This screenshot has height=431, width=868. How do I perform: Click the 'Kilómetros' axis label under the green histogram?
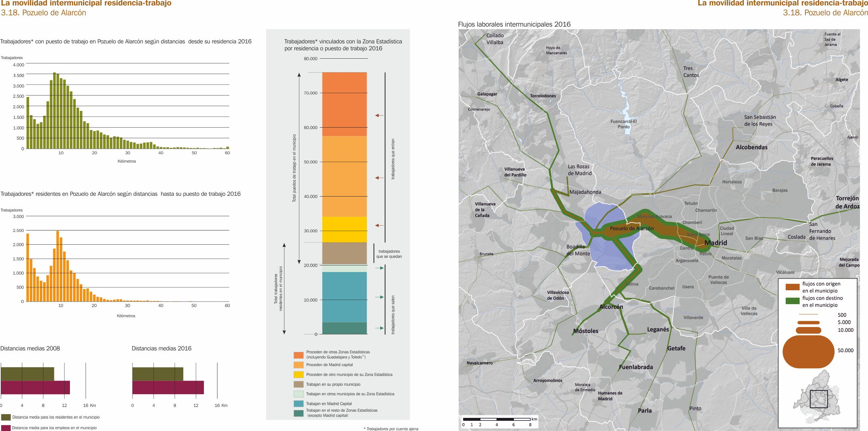coord(127,161)
